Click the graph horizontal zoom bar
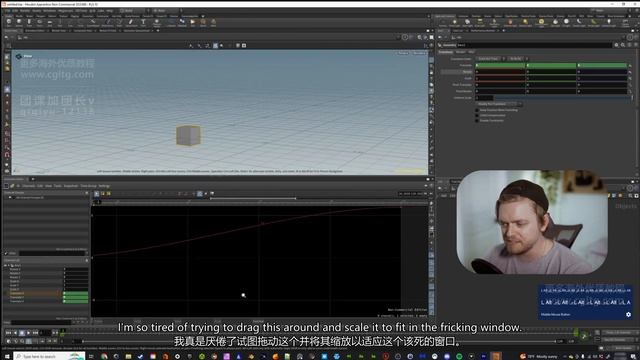Viewport: 640px width, 360px height. [253, 198]
